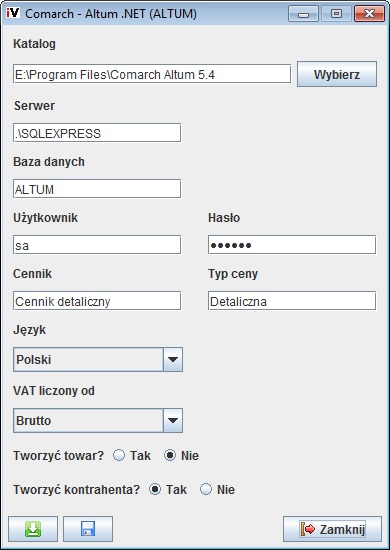390x550 pixels.
Task: Click the Tworzyć towar? label
Action: (x=59, y=456)
